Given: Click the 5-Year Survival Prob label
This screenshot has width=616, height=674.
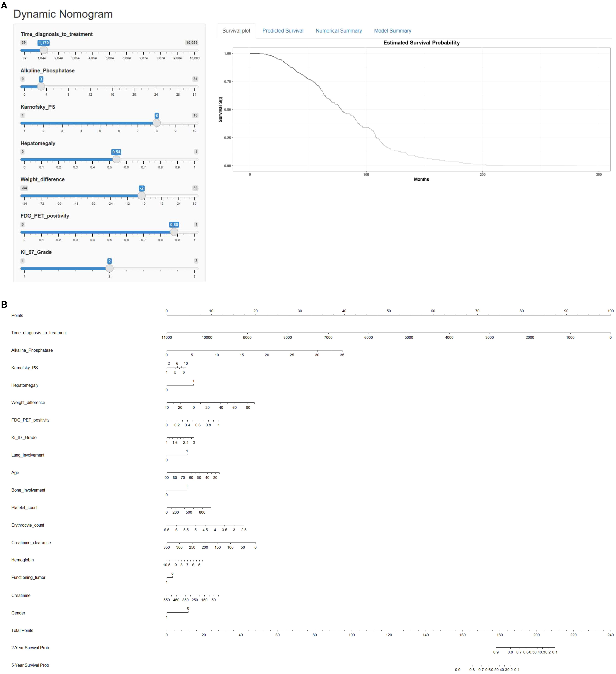Looking at the screenshot, I should coord(30,665).
